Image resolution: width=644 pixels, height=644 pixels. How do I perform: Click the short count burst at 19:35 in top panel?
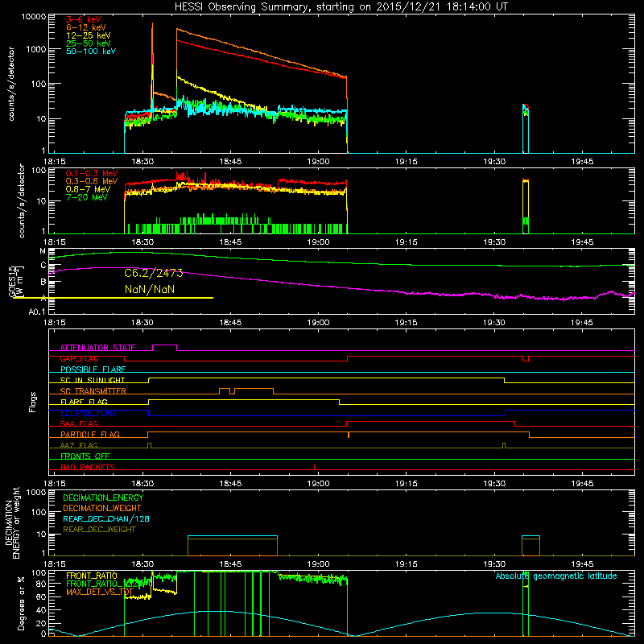(526, 128)
